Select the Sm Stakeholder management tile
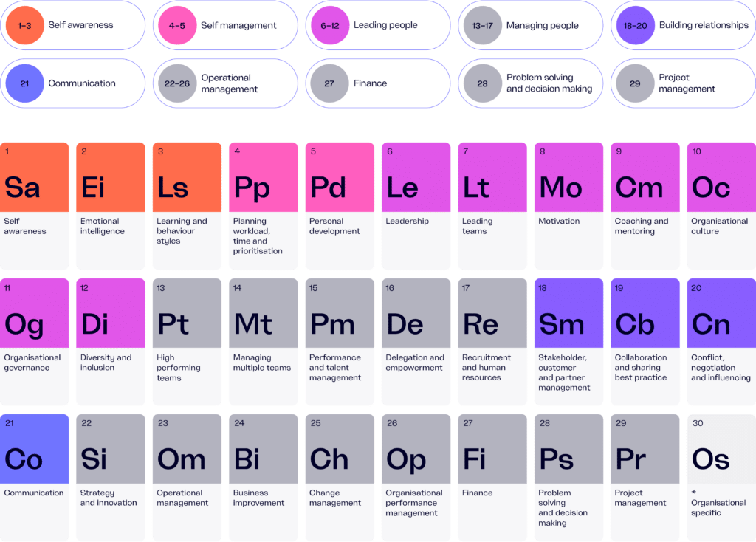756x542 pixels. click(x=568, y=341)
